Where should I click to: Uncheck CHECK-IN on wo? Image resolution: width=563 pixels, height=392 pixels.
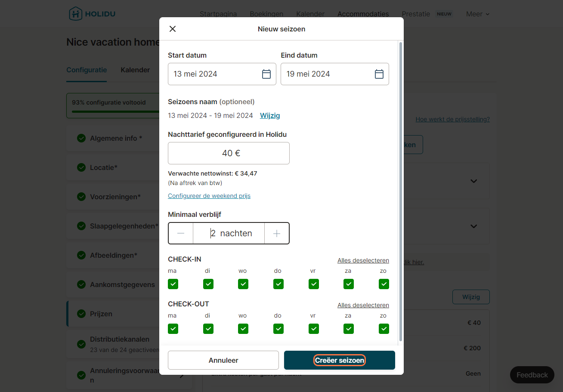[x=243, y=284]
